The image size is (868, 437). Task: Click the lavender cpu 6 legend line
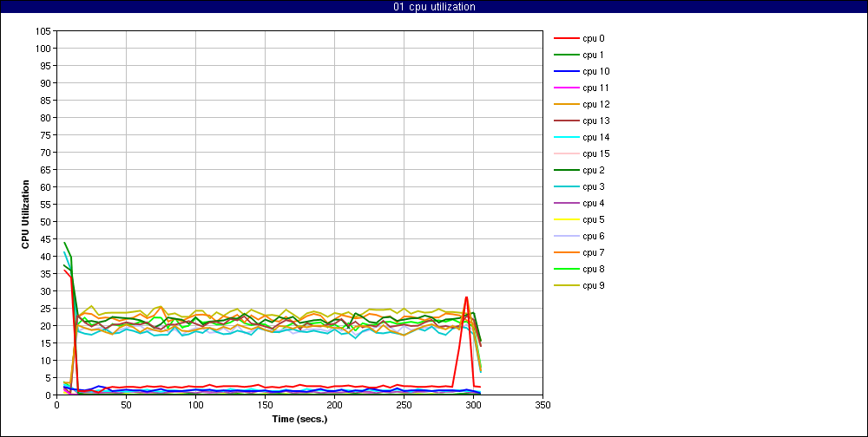click(x=566, y=236)
